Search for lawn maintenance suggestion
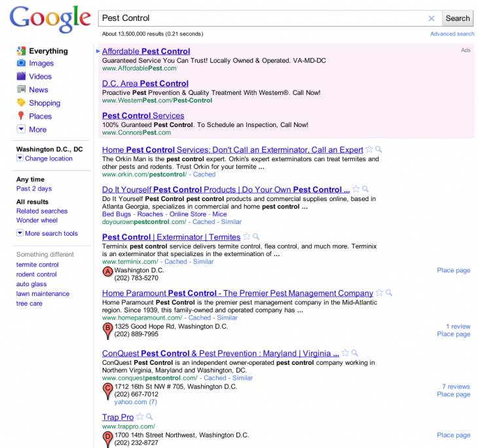The image size is (478, 448). tap(43, 294)
